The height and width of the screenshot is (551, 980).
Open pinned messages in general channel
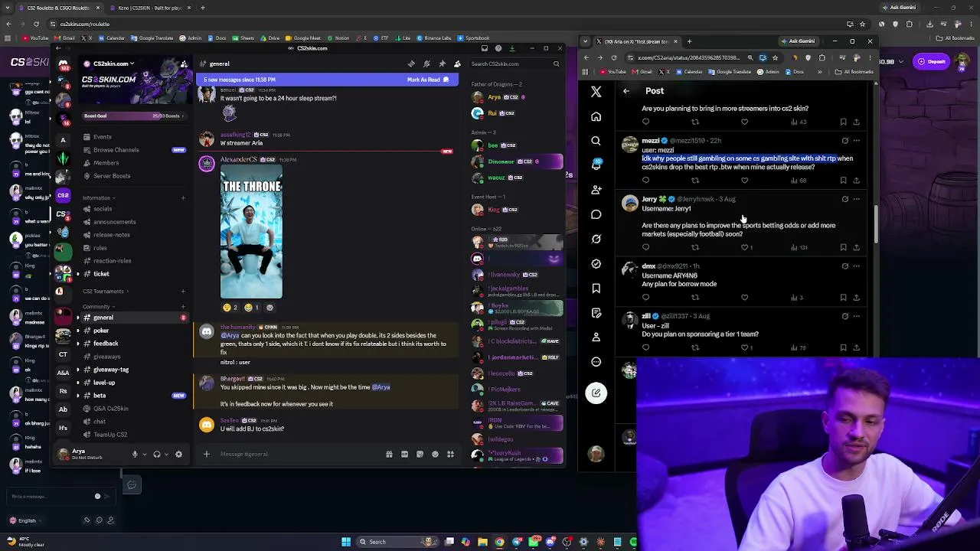[442, 64]
